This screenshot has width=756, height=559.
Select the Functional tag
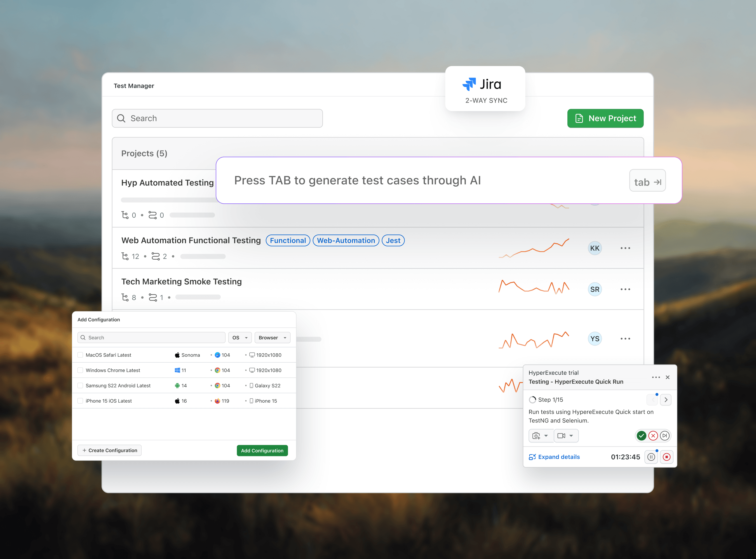point(288,241)
